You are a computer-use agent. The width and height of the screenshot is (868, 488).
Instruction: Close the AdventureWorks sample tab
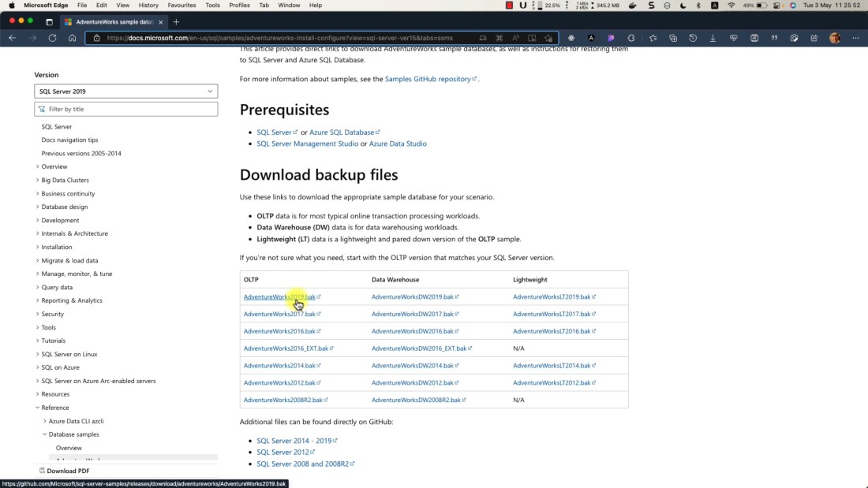[160, 22]
